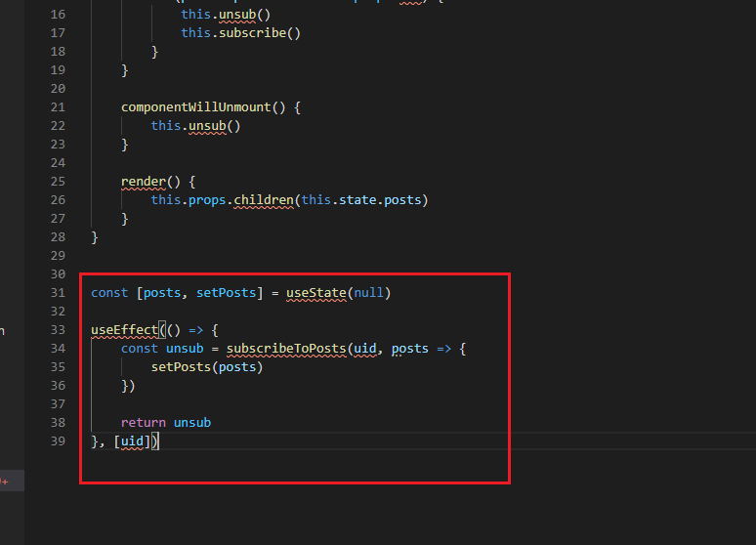Click the highlighted red item in left sidebar
Viewport: 756px width, 545px height.
pyautogui.click(x=6, y=481)
